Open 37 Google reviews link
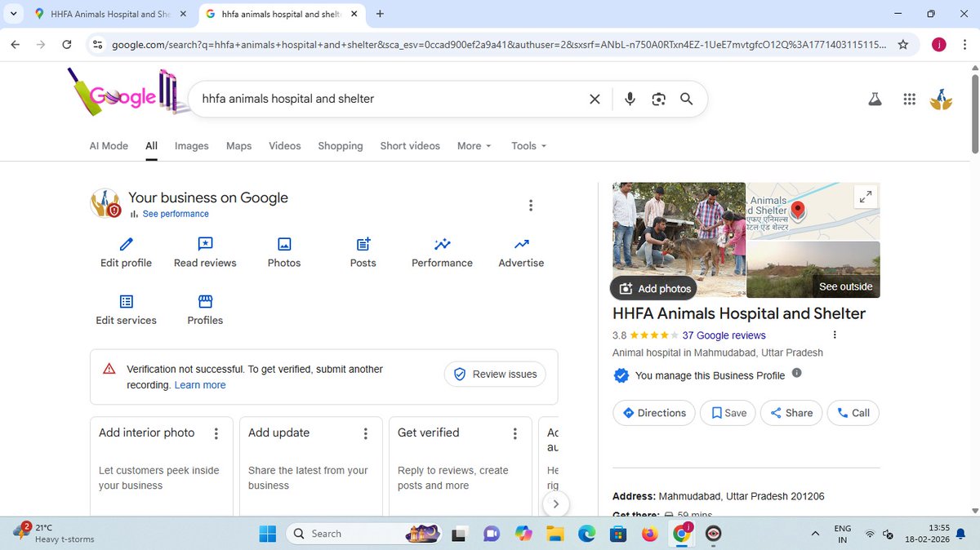This screenshot has height=550, width=980. point(724,335)
